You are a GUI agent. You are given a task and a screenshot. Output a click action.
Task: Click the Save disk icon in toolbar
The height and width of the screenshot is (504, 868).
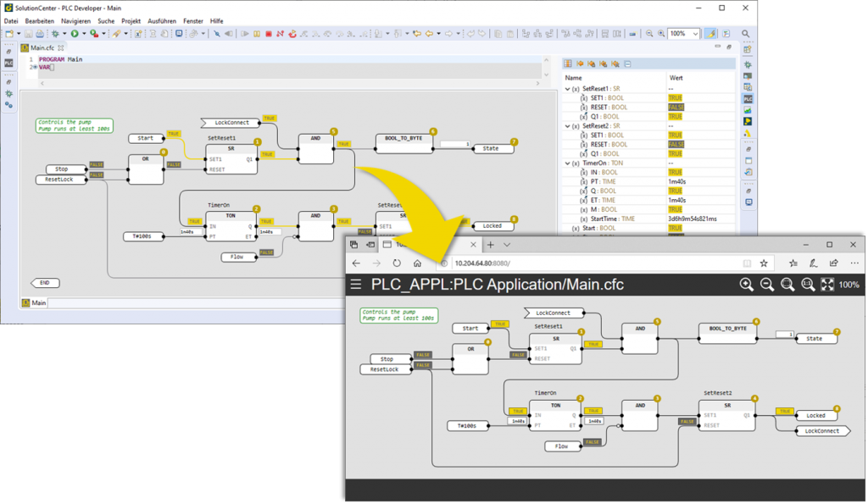[28, 34]
